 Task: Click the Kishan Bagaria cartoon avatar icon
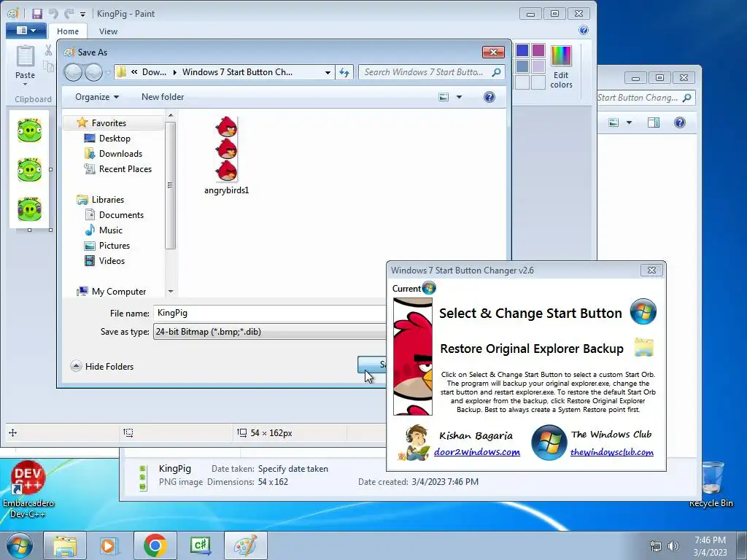coord(414,443)
